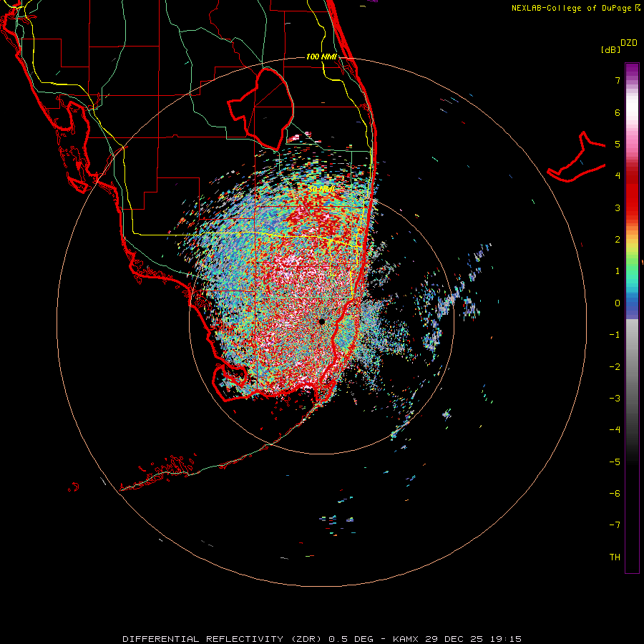Click the -7 dB tick label on scale
This screenshot has height=644, width=644.
pyautogui.click(x=615, y=525)
